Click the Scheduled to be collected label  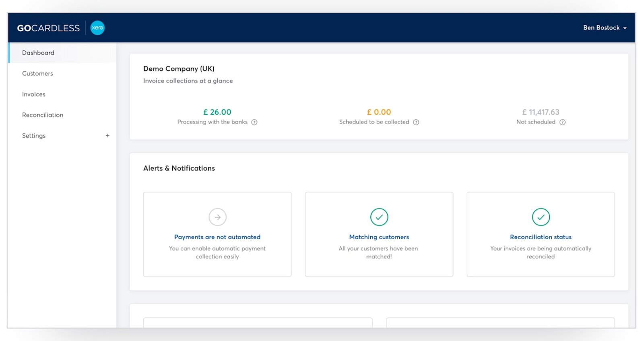click(374, 122)
